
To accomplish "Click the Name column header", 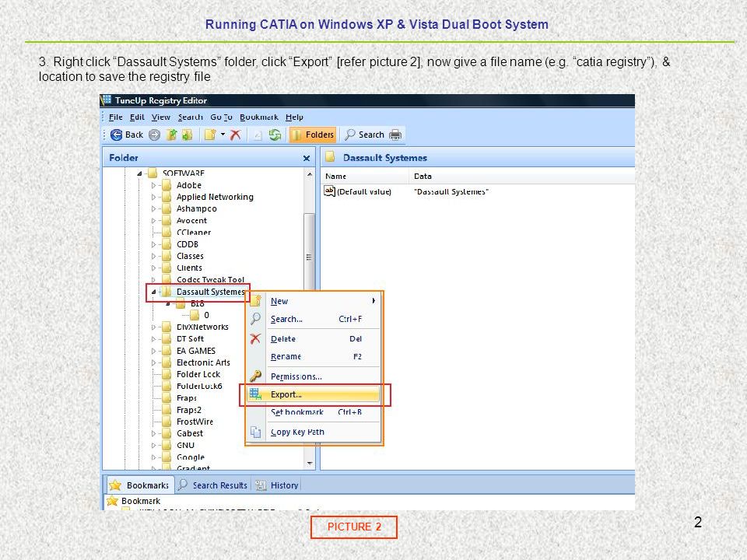I will coord(365,177).
